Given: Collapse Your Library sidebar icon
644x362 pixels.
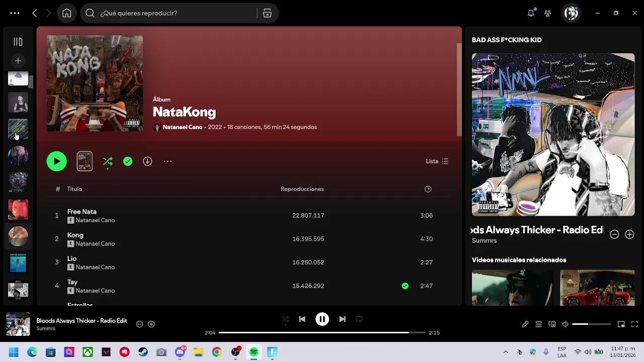Looking at the screenshot, I should click(x=18, y=42).
